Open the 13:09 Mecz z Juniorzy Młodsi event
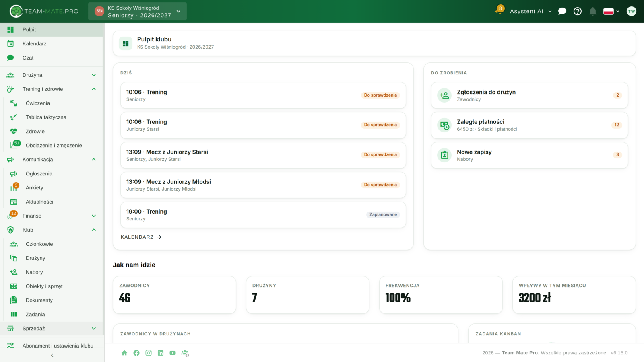 coord(263,185)
